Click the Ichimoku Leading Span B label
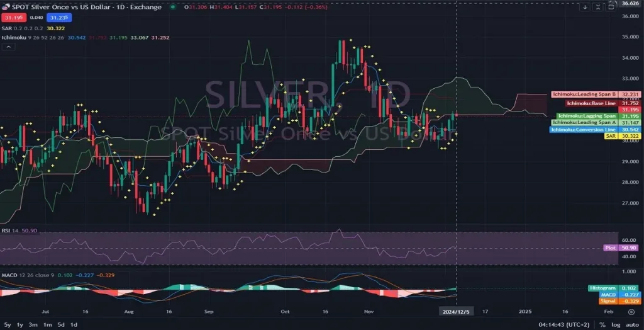This screenshot has height=330, width=644. click(596, 94)
